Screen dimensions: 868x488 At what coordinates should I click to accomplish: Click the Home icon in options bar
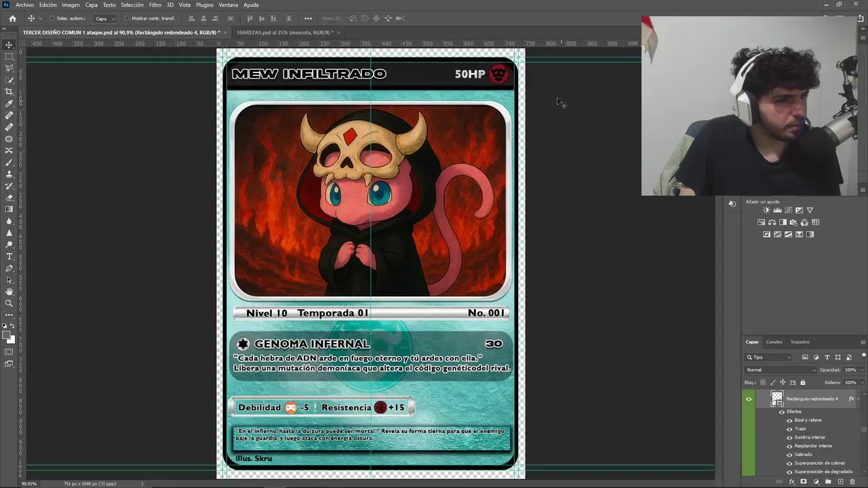(12, 18)
